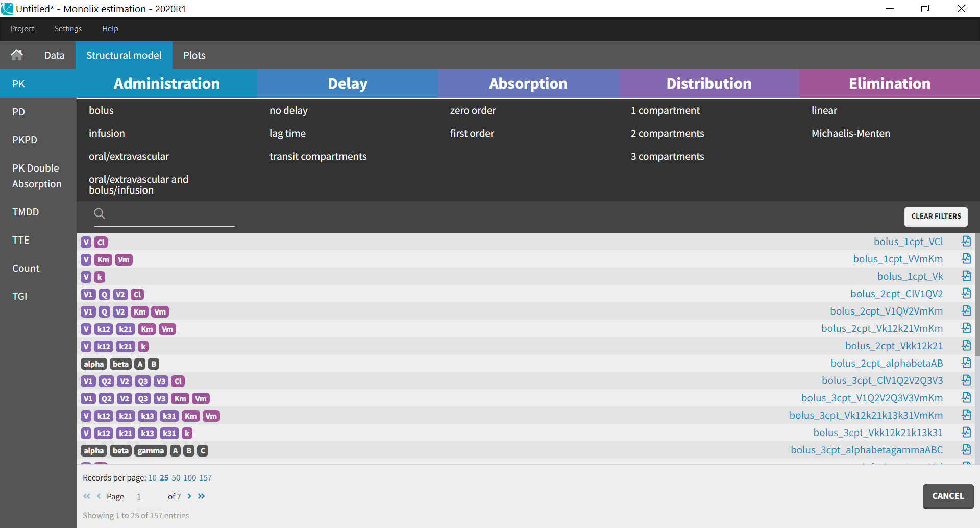Click the search magnifier icon
This screenshot has width=980, height=528.
[x=100, y=213]
